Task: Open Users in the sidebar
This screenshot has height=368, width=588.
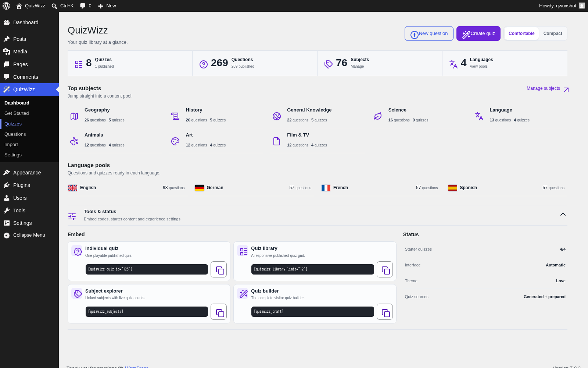Action: click(29, 198)
